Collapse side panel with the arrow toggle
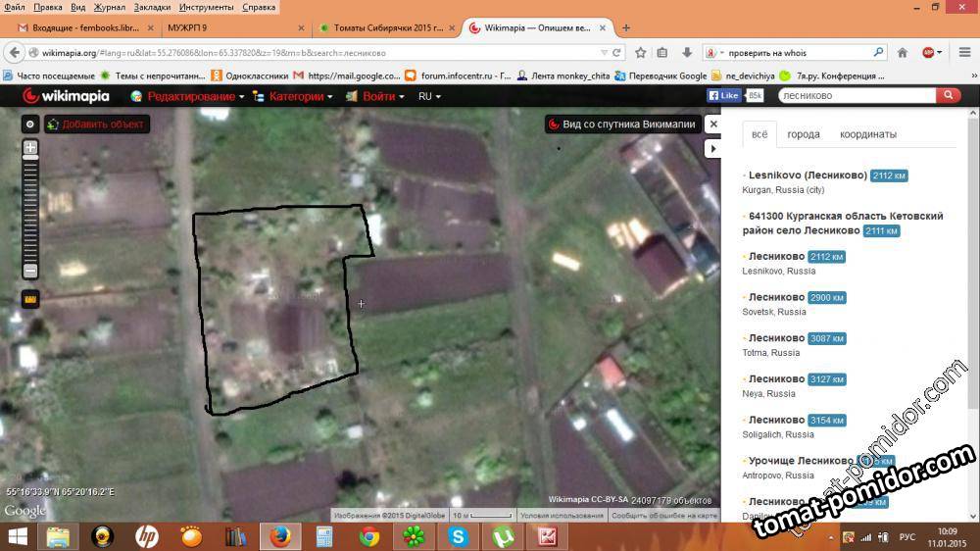This screenshot has height=551, width=980. [x=713, y=149]
